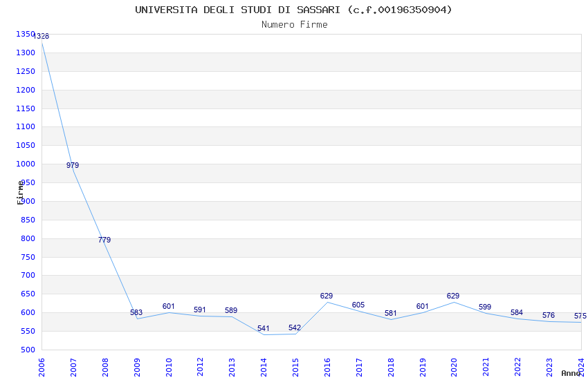
Task: Select the data label 576
Action: point(549,315)
